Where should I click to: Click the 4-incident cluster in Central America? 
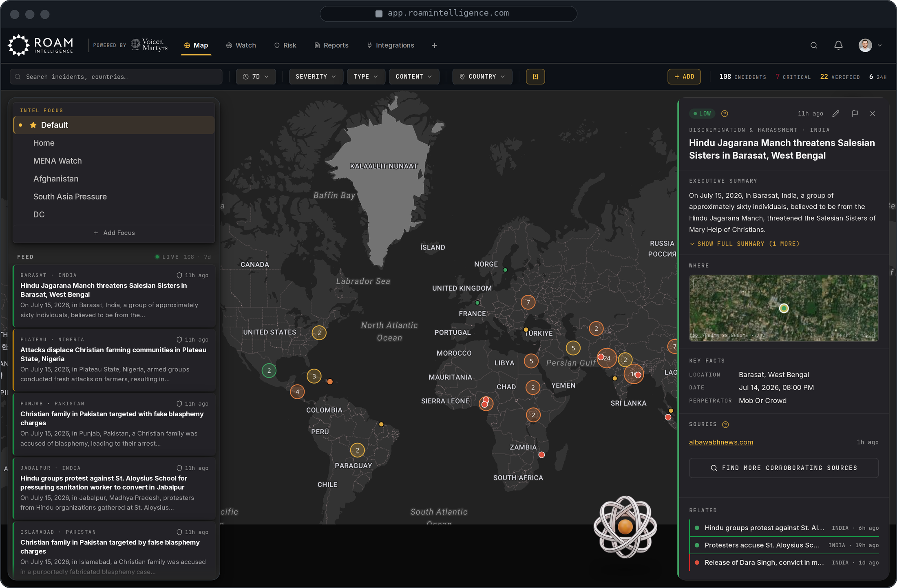point(297,392)
